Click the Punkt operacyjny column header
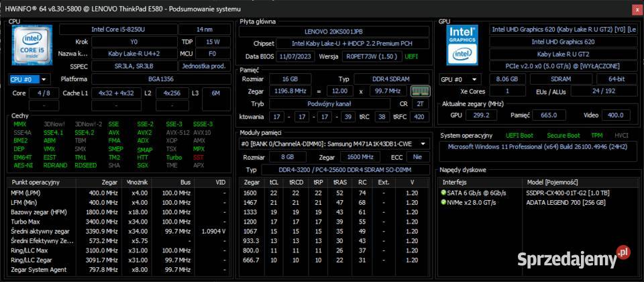644x282 pixels. tap(42, 182)
